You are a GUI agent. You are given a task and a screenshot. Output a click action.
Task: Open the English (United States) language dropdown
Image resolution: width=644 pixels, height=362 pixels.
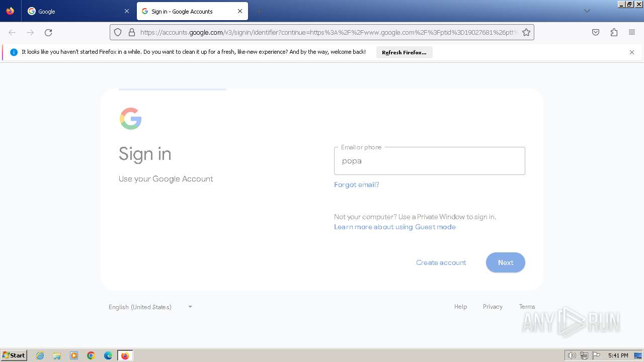(150, 307)
